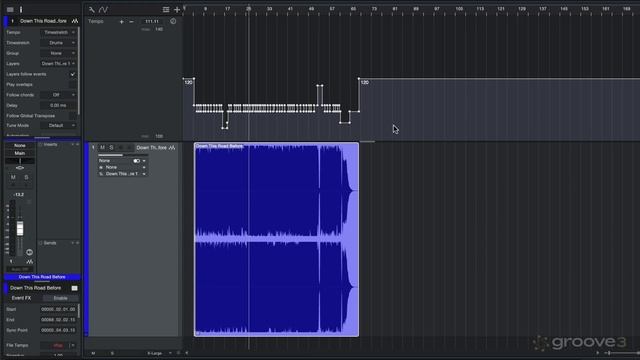Open the inspector info icon
The height and width of the screenshot is (360, 640).
(x=21, y=9)
